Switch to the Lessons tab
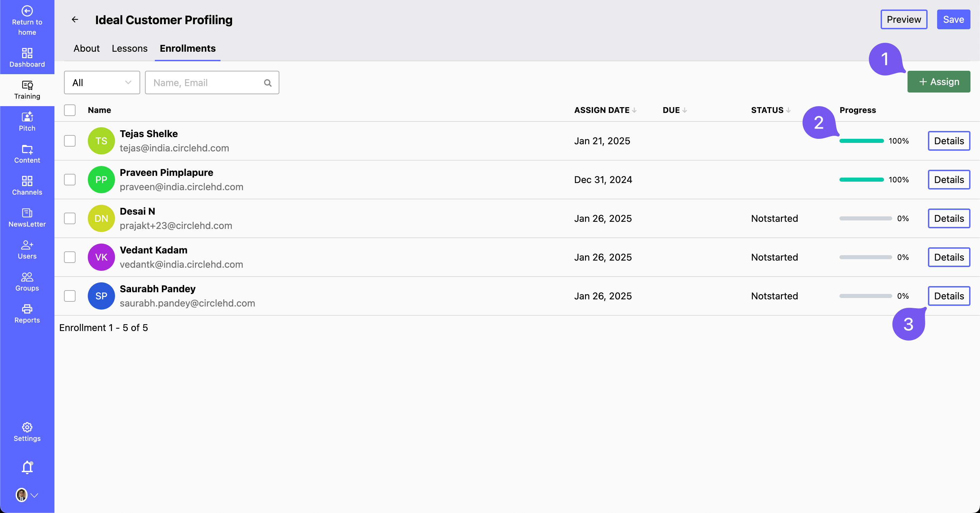This screenshot has height=513, width=980. 129,48
